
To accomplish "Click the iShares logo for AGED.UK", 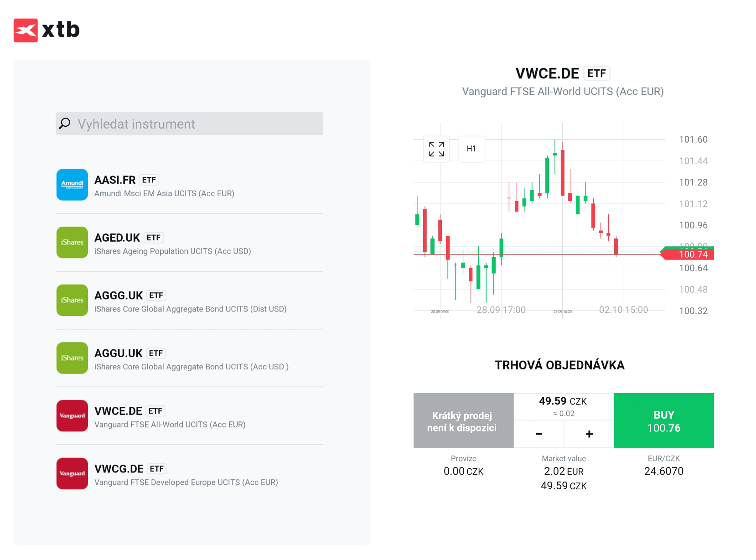I will click(72, 243).
